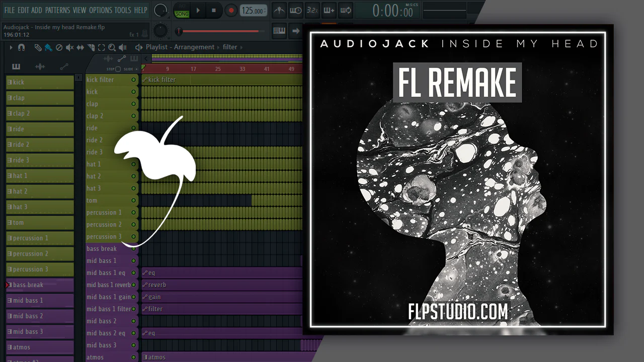
Task: Mute the mid bass 1 eq track
Action: 133,273
